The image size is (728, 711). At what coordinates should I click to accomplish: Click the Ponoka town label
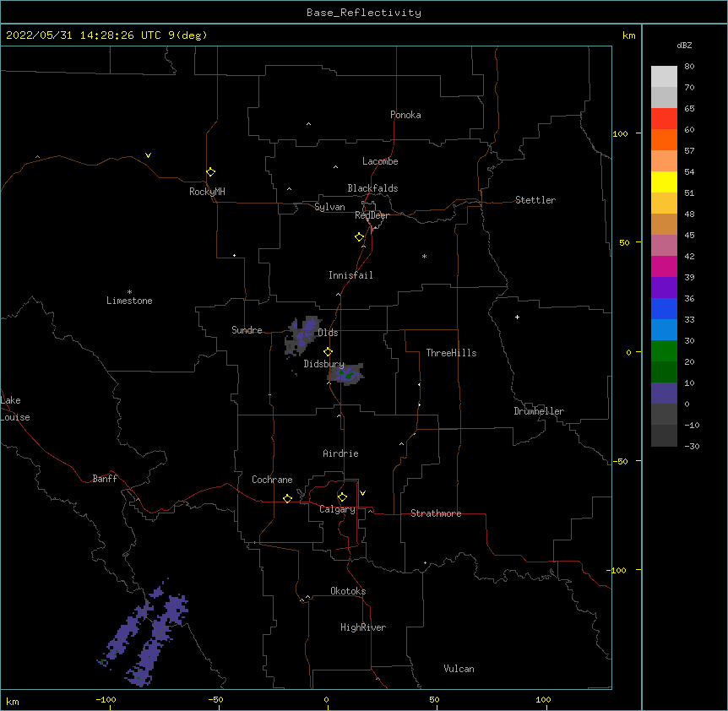pos(405,115)
